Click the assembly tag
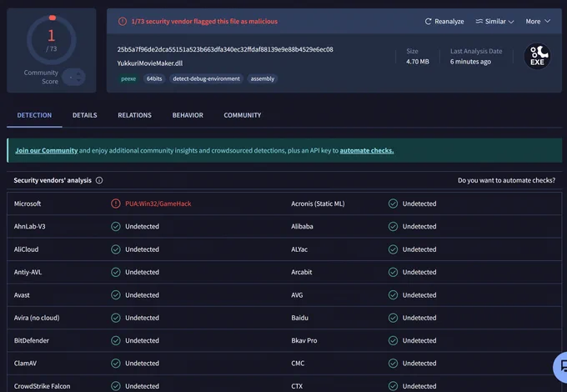Screen dimensions: 567x392 263,78
